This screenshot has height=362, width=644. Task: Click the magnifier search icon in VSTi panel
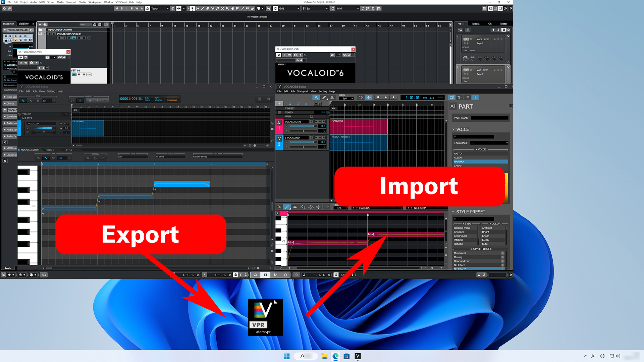[x=468, y=30]
